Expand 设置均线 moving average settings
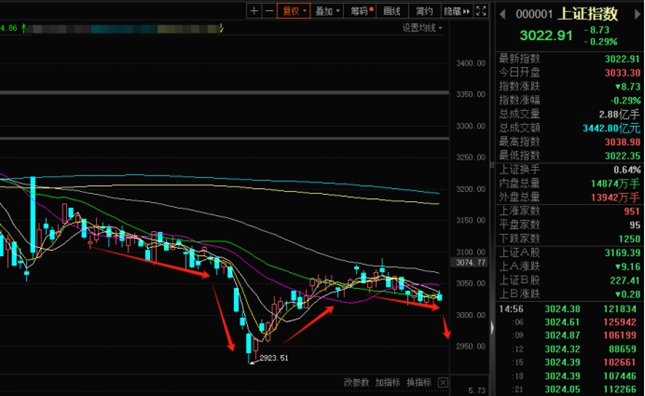 coord(422,28)
